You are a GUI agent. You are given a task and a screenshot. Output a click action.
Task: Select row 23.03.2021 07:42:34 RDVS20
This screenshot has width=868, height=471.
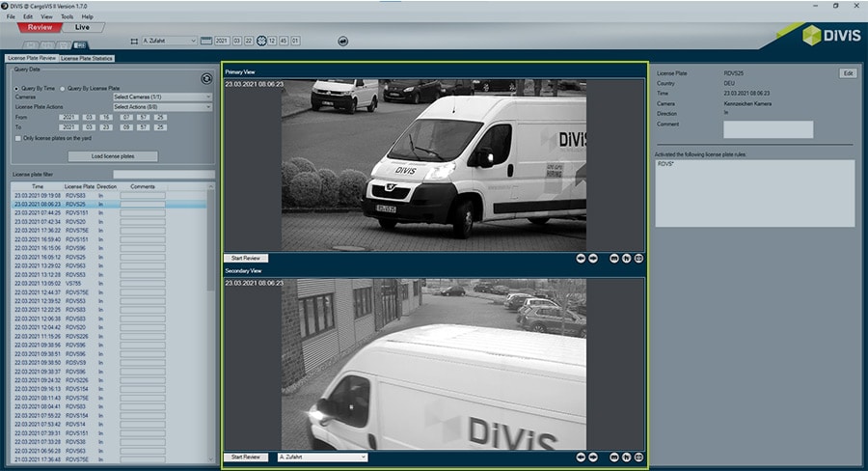pos(109,222)
